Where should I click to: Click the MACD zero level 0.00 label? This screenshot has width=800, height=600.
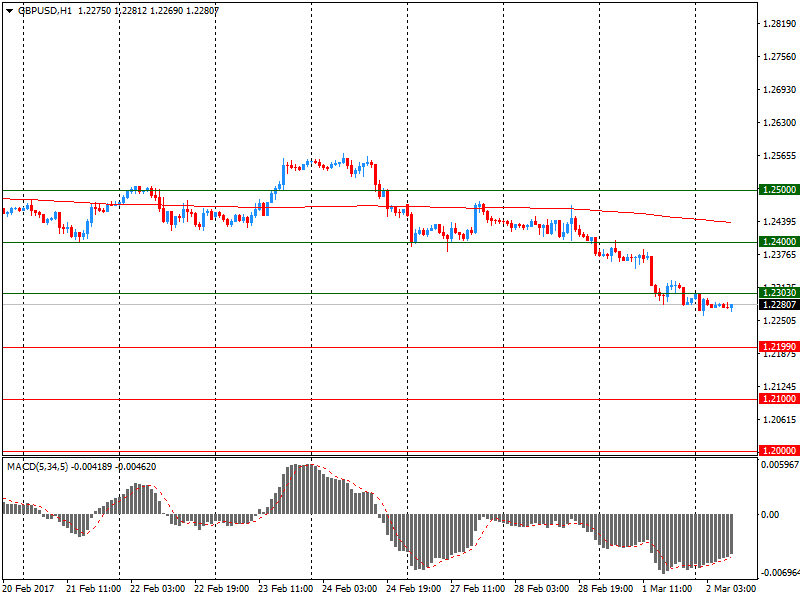click(770, 514)
